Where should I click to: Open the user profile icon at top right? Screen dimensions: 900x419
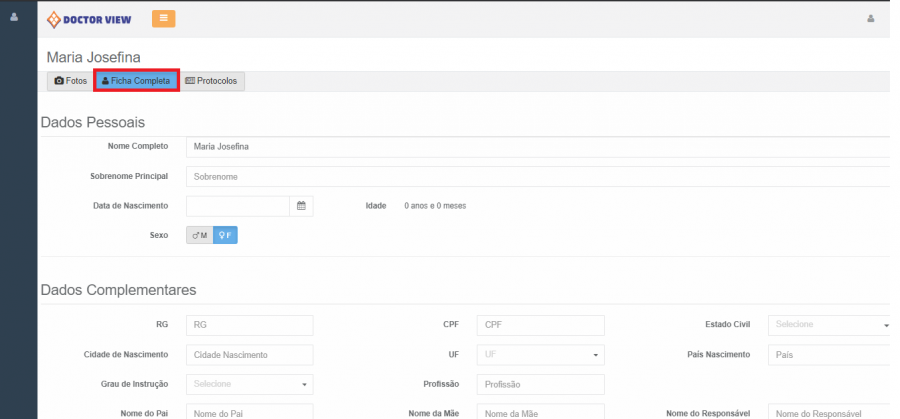point(871,19)
